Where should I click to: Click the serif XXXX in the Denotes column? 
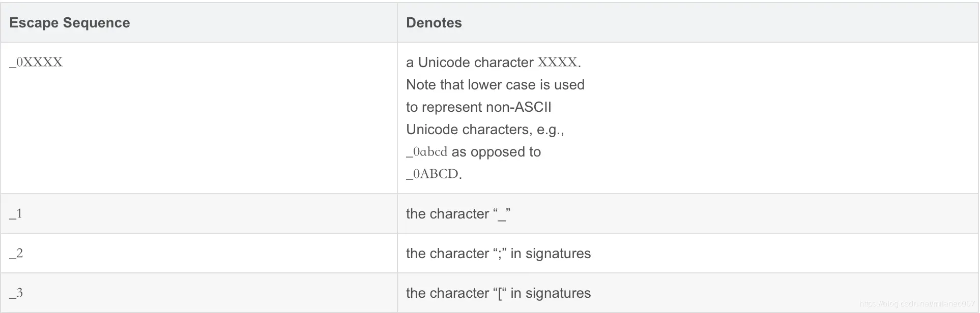tap(558, 62)
